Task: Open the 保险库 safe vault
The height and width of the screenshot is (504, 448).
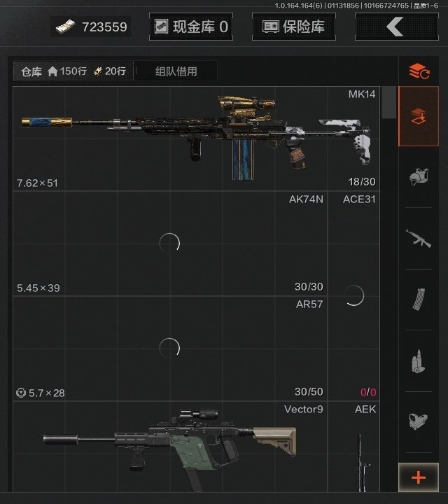Action: 294,27
